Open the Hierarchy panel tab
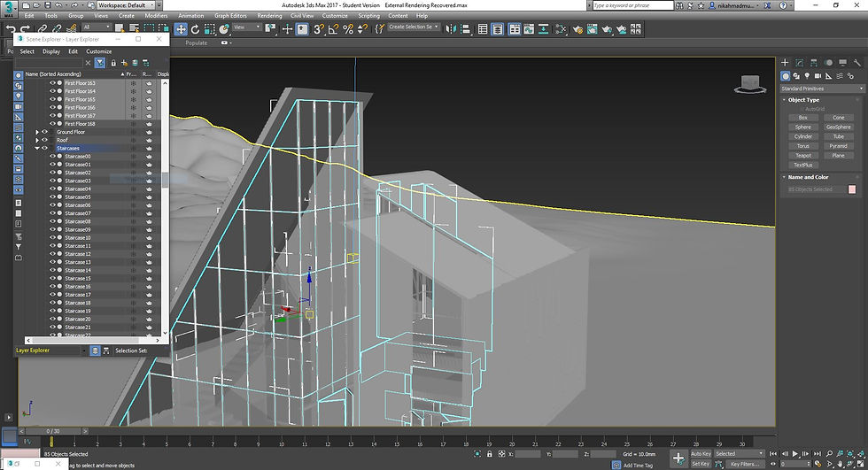 tap(814, 63)
